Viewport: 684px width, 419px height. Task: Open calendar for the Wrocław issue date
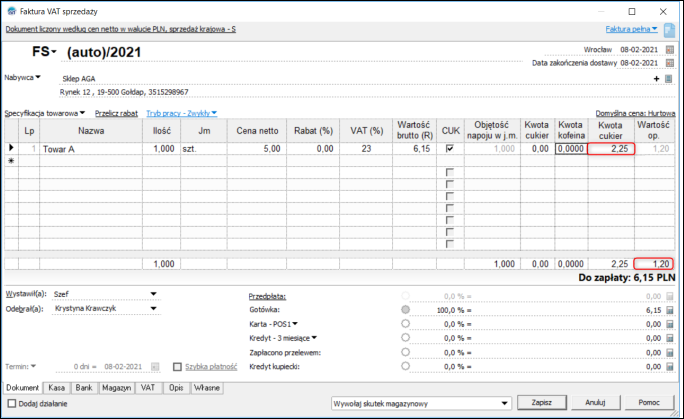click(x=669, y=48)
